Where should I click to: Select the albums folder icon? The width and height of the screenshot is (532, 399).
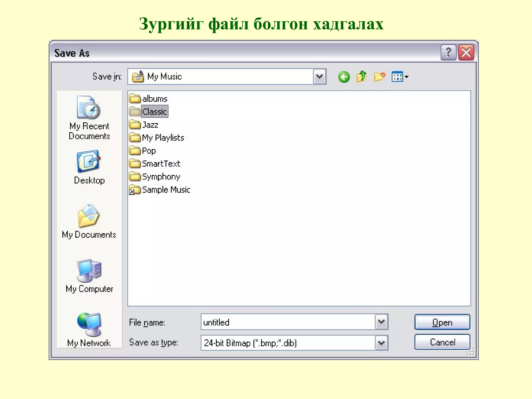click(135, 99)
